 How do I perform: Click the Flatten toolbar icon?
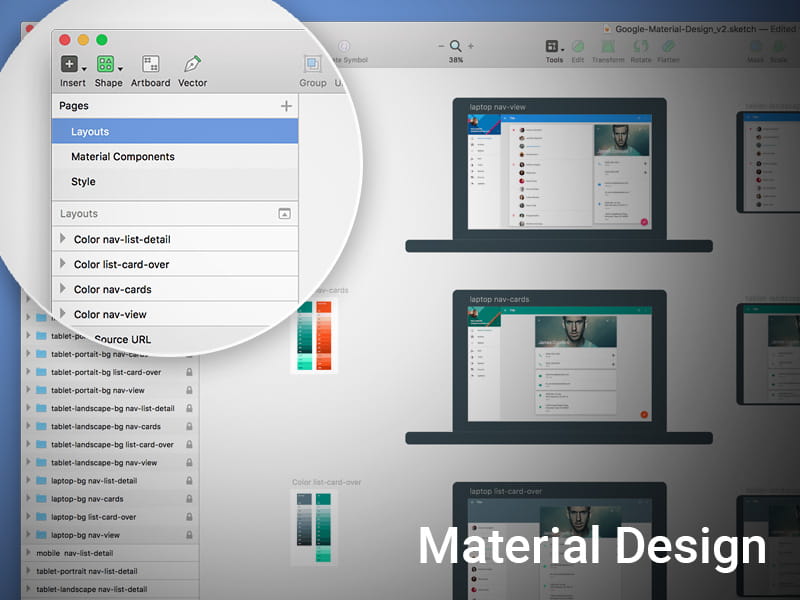click(669, 47)
